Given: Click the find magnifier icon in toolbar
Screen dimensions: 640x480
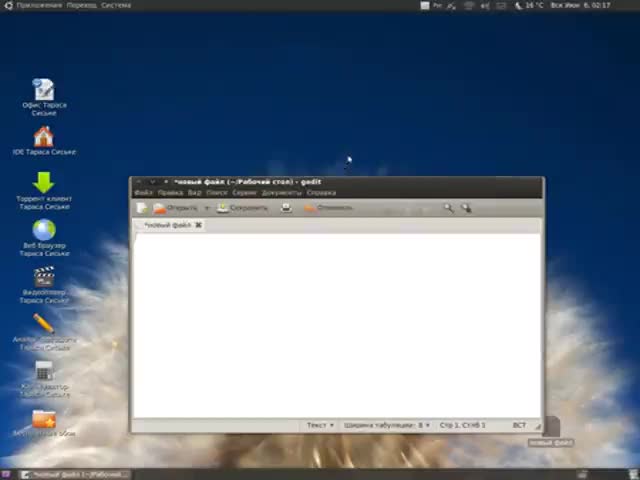Looking at the screenshot, I should pyautogui.click(x=449, y=208).
